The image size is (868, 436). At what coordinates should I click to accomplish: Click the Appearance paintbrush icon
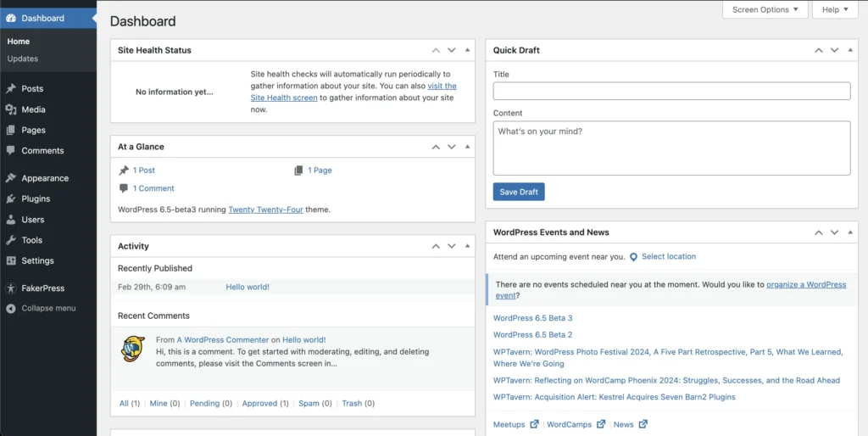[x=11, y=178]
